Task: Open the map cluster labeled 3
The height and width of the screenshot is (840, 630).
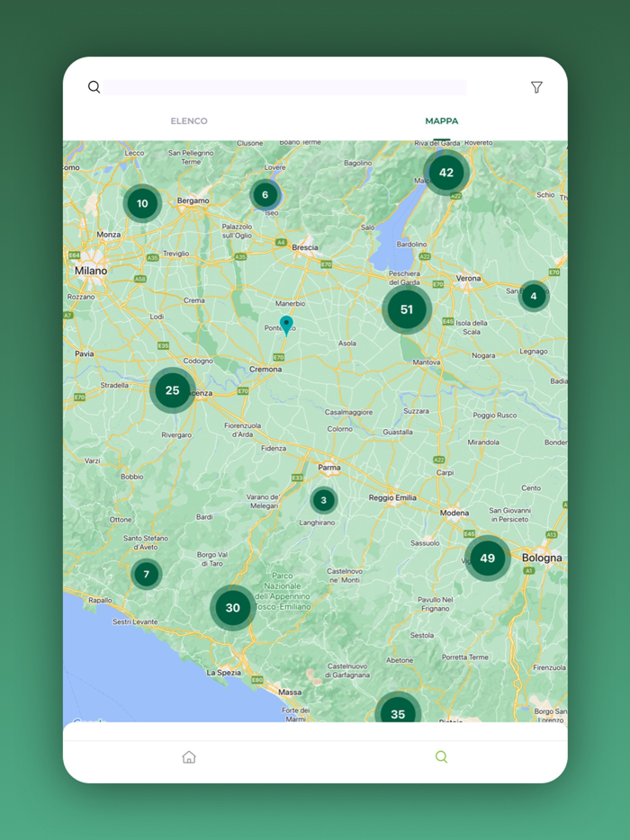Action: [323, 500]
